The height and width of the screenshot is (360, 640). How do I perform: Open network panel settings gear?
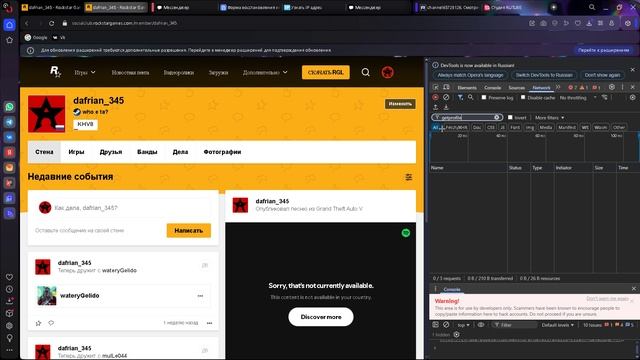coord(633,98)
